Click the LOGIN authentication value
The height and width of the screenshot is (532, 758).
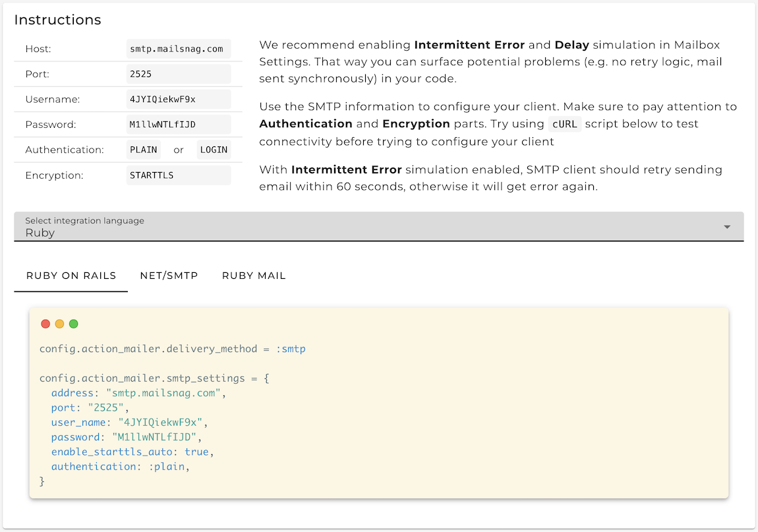pyautogui.click(x=214, y=150)
